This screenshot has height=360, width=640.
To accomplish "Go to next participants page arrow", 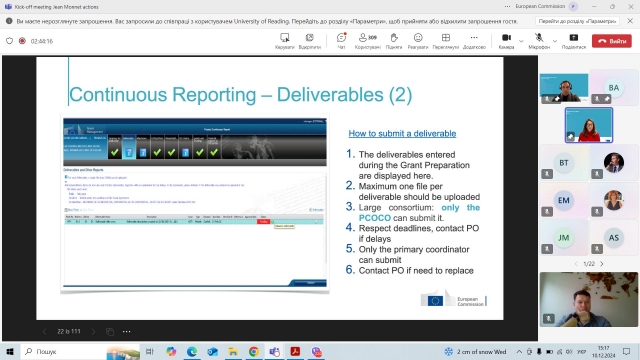I will click(602, 264).
